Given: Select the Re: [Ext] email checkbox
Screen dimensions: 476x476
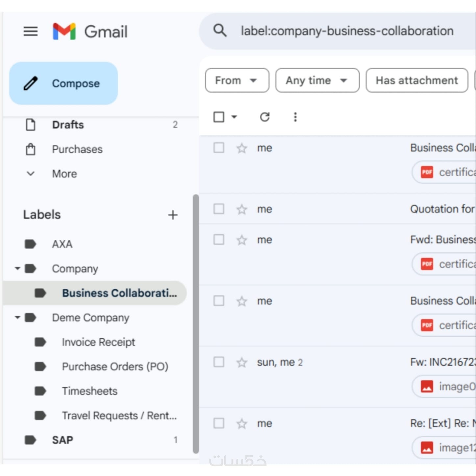Looking at the screenshot, I should (x=219, y=423).
